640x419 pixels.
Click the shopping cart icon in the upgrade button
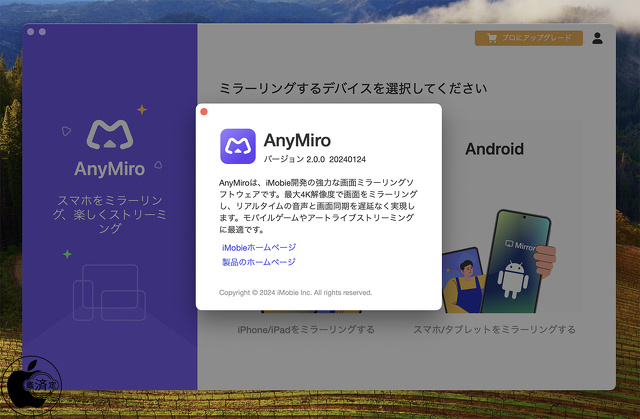(491, 38)
